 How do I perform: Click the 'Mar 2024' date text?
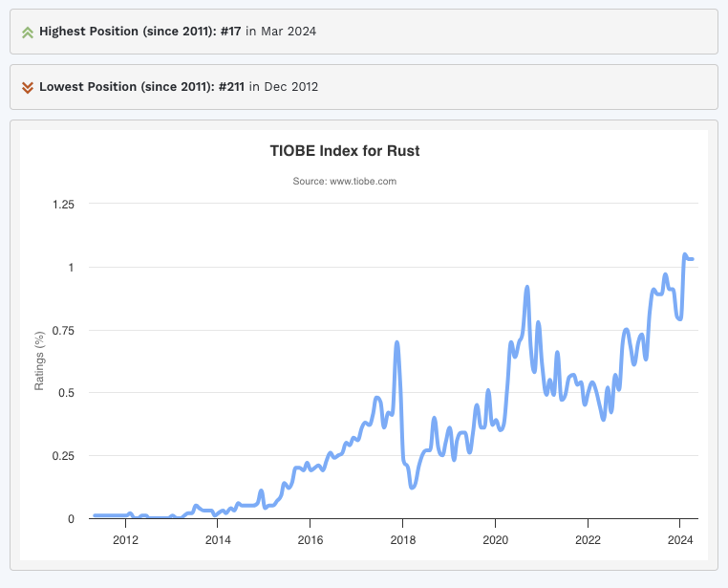(289, 32)
